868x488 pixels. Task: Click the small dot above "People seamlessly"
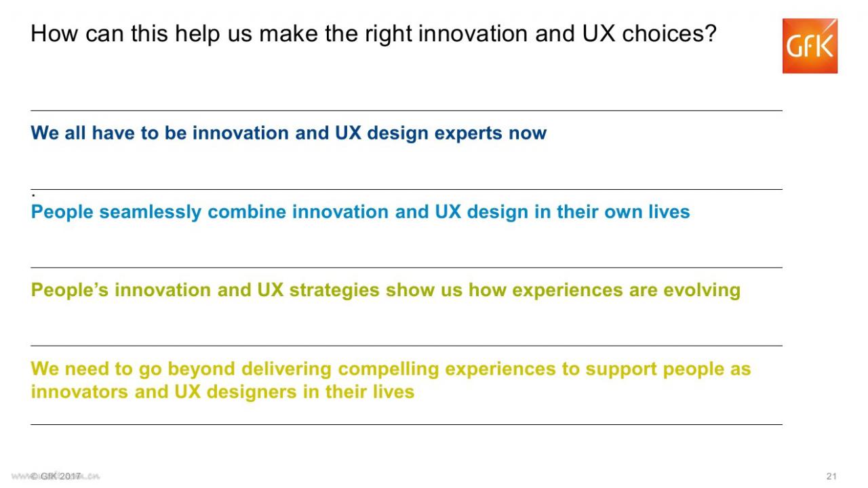pos(33,195)
